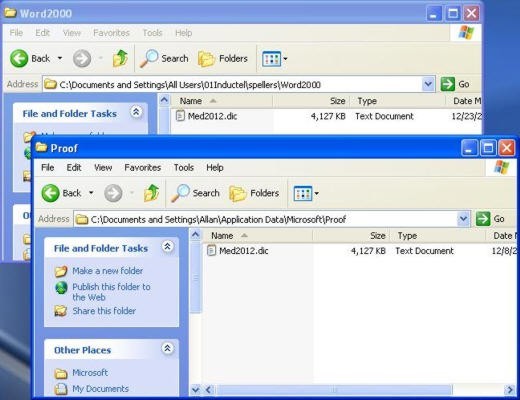The image size is (520, 400).
Task: Click Forward arrow in Proof window
Action: click(113, 193)
